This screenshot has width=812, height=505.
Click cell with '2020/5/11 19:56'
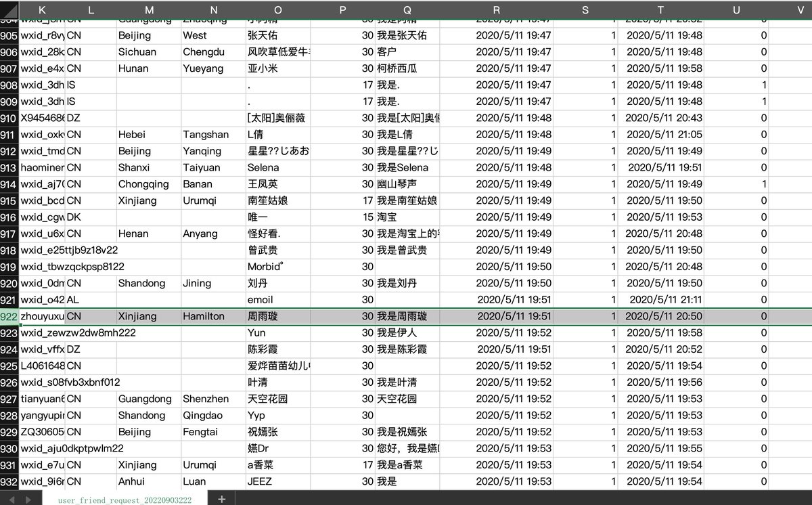coord(660,382)
